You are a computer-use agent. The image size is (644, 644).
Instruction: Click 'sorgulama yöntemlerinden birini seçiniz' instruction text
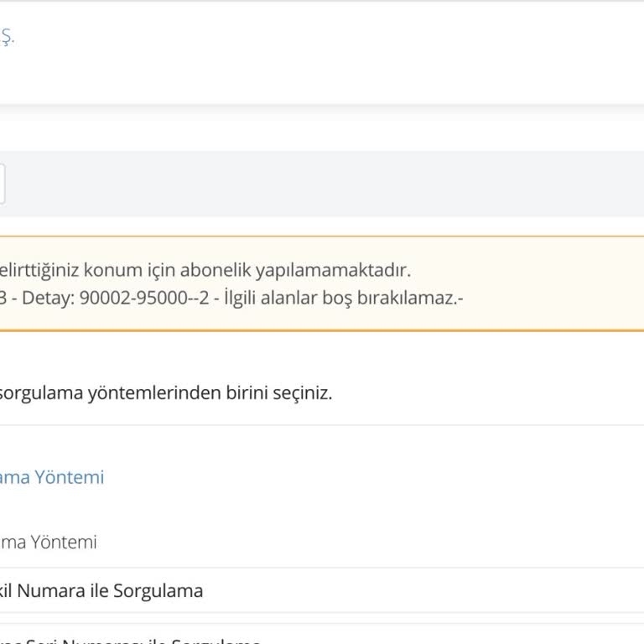coord(166,392)
